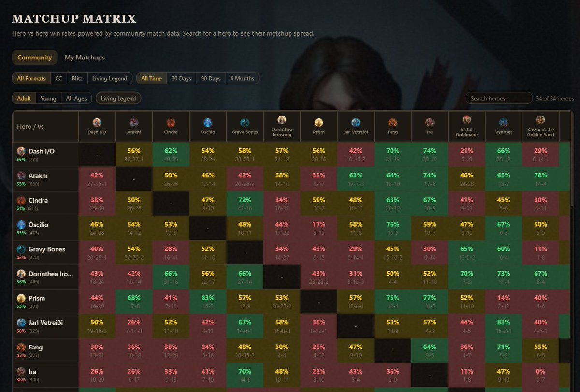The height and width of the screenshot is (392, 580).
Task: Select Living Legend in the format filters
Action: (x=110, y=78)
